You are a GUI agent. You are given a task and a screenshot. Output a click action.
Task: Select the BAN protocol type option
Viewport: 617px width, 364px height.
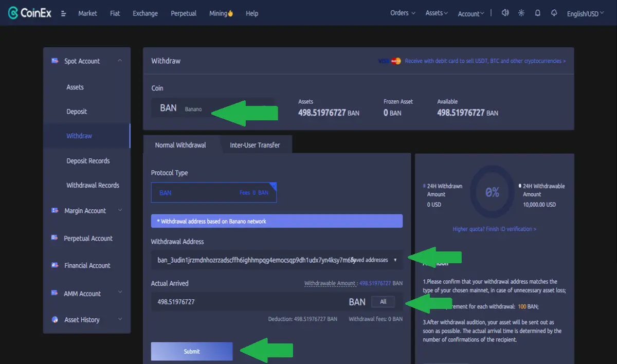coord(214,192)
